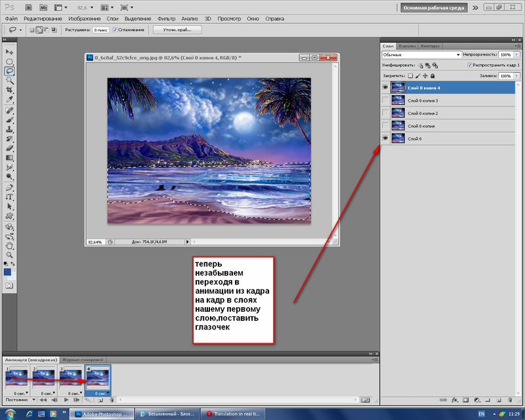Switch to the Журнал измерений tab
Image resolution: width=525 pixels, height=420 pixels.
pos(83,360)
